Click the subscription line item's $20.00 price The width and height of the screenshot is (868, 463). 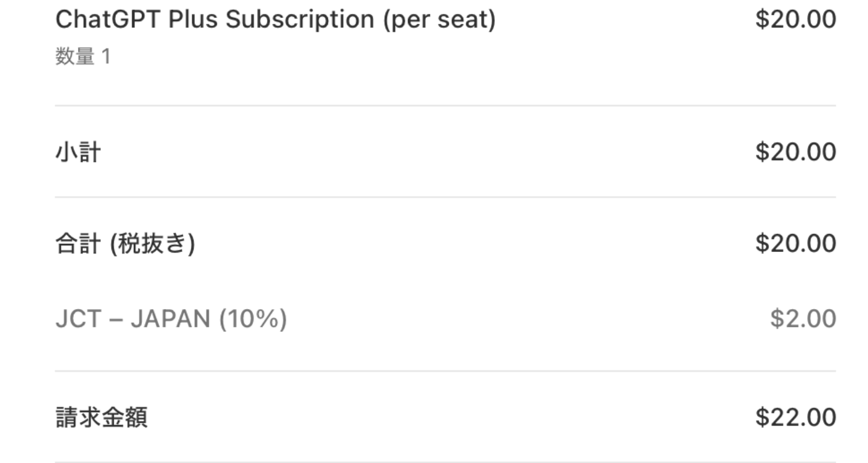[795, 19]
